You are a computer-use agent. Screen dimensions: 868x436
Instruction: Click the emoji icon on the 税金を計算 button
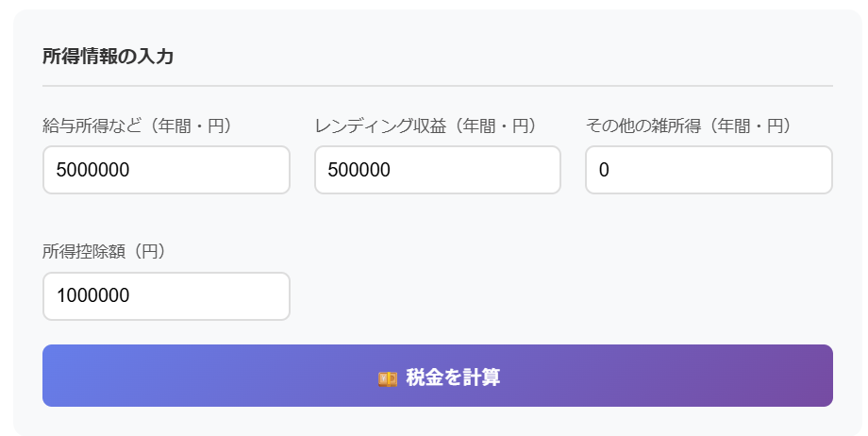point(387,378)
